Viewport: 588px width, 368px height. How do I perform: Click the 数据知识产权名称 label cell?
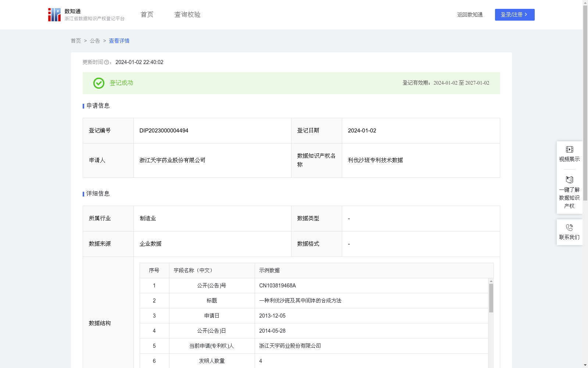click(x=316, y=160)
